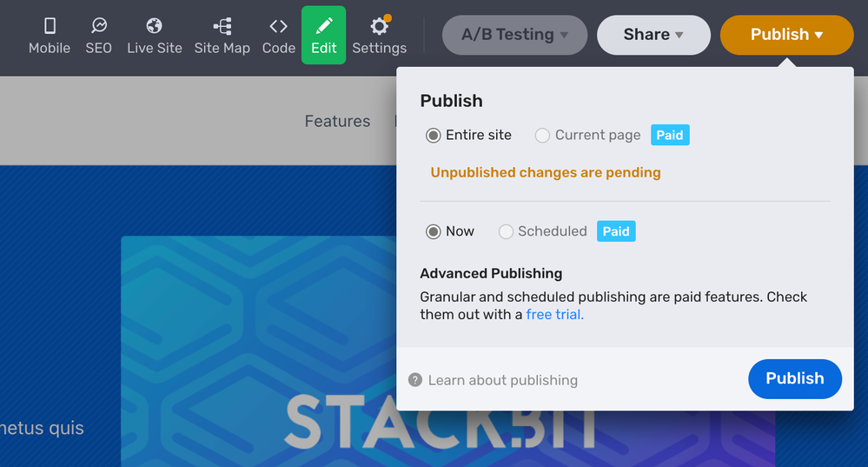The height and width of the screenshot is (467, 868).
Task: Choose the Now publishing option
Action: 434,231
